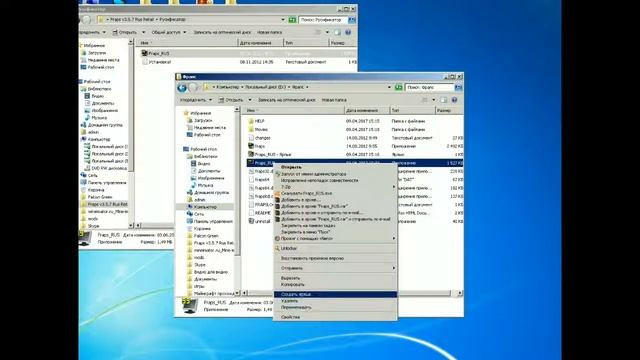Open the view options arrow in Фрапс toolbar
The image size is (640, 360).
433,100
